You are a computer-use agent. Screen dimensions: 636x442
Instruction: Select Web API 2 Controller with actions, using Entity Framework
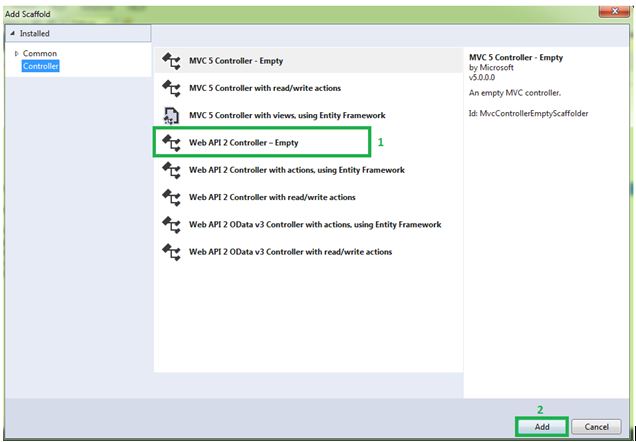coord(309,170)
